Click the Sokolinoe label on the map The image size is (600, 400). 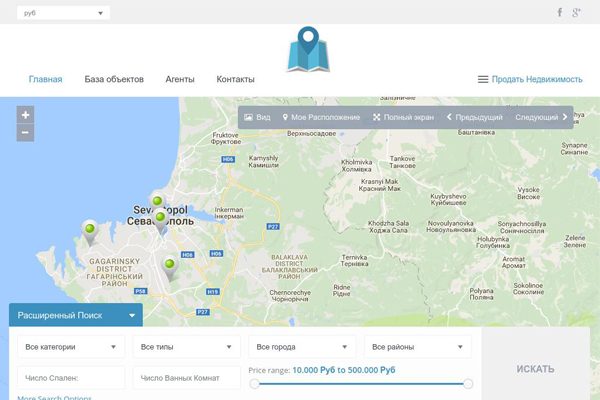click(x=528, y=288)
